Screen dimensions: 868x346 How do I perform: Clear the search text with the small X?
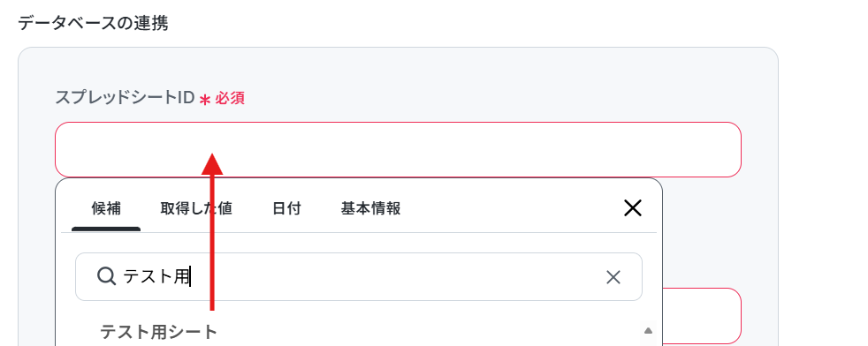(x=613, y=277)
